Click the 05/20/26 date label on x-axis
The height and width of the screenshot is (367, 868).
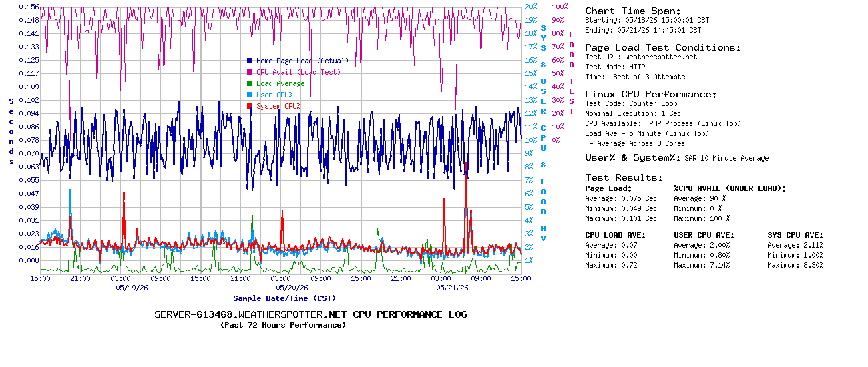pos(292,288)
